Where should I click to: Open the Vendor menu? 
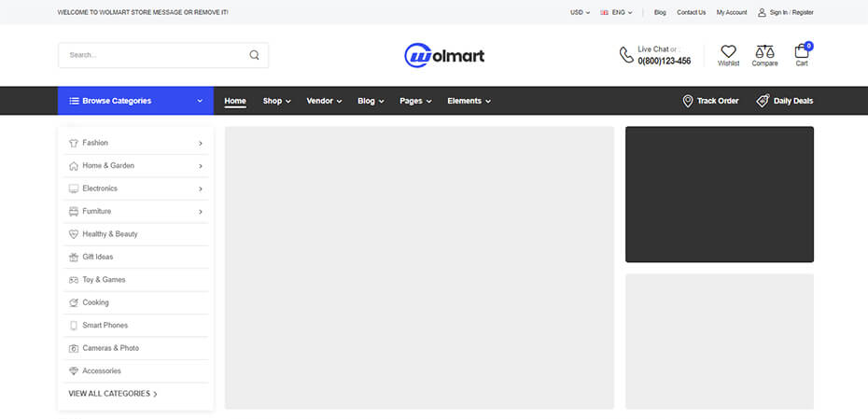click(x=324, y=101)
